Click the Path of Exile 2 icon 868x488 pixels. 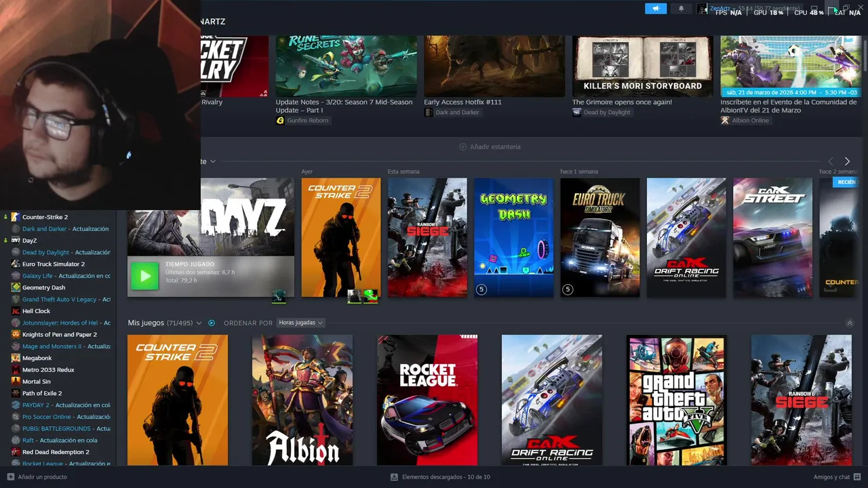16,393
